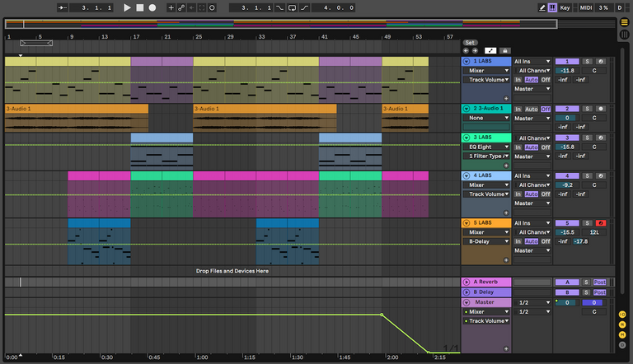Click the Re-enable Automation arrow icon
Screen dimensions: 633x364
coord(192,7)
